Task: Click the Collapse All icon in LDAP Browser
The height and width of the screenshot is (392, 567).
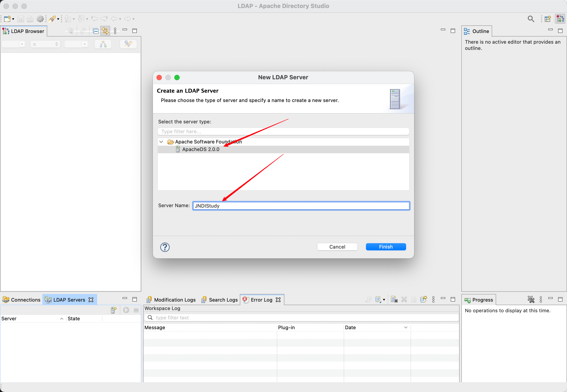Action: pos(96,31)
